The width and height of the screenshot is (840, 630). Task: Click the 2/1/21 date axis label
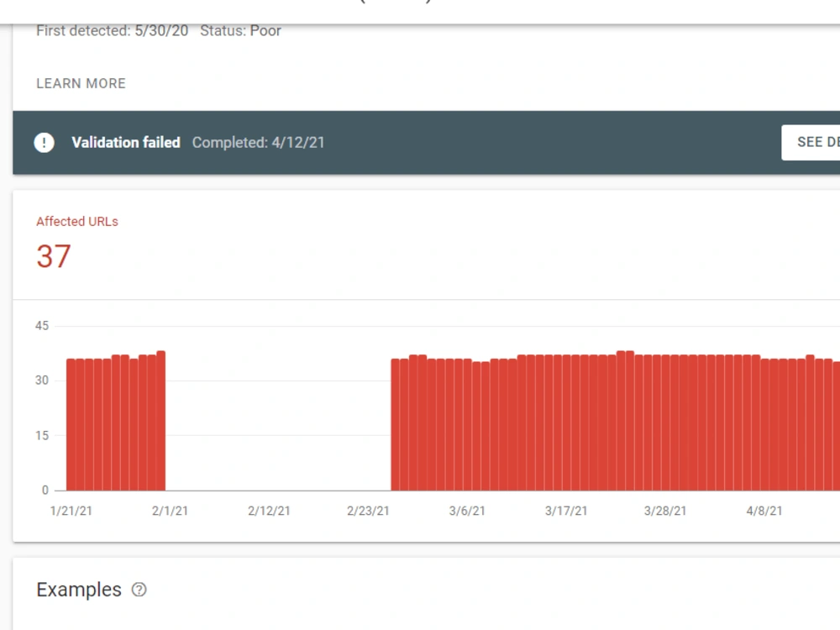click(x=170, y=511)
